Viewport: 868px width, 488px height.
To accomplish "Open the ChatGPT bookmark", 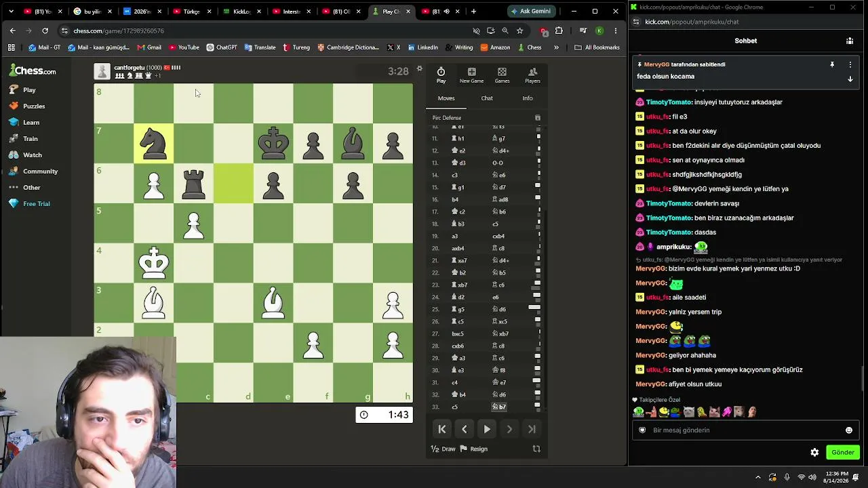I will coord(222,47).
